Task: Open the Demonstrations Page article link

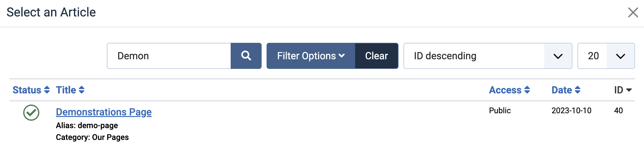Action: [x=104, y=112]
